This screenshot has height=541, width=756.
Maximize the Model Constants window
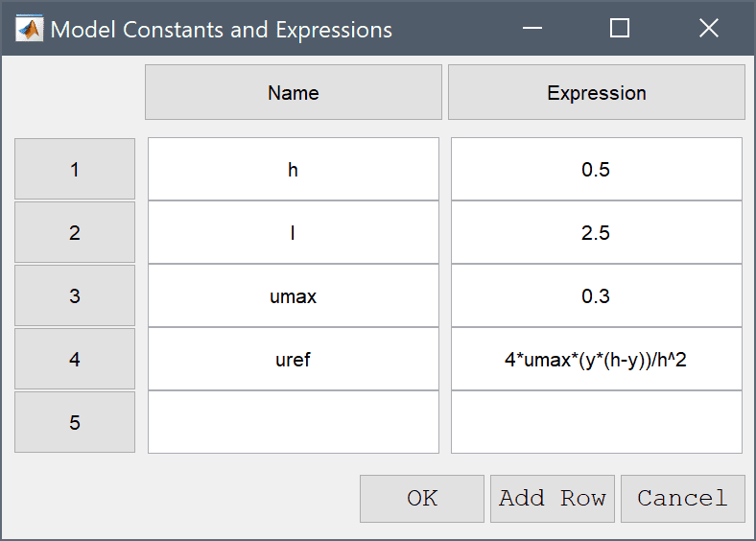click(619, 28)
